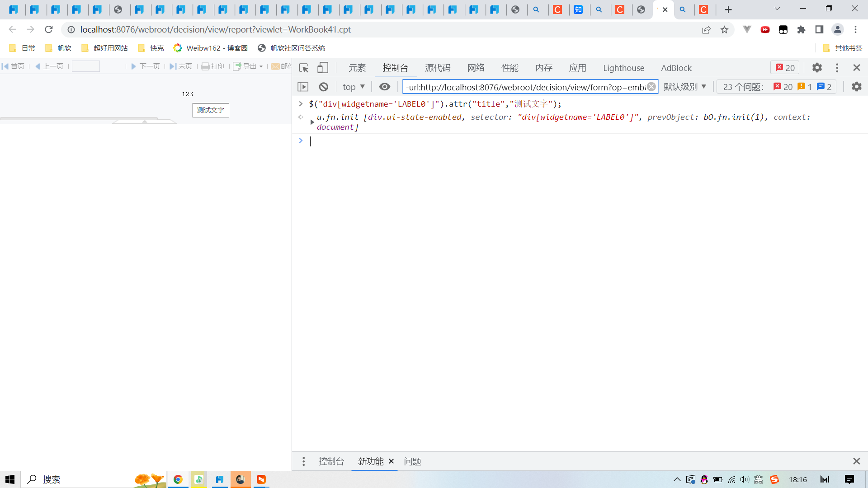
Task: Open the extensions puzzle icon
Action: point(801,29)
